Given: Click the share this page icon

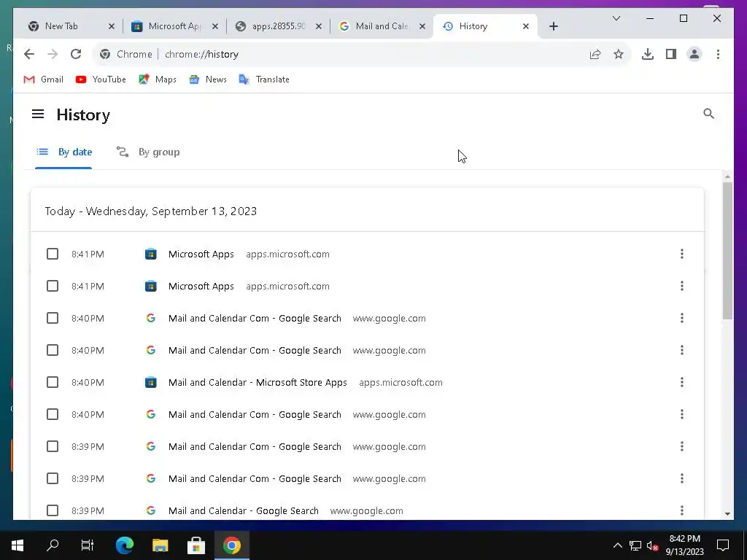Looking at the screenshot, I should [x=595, y=54].
